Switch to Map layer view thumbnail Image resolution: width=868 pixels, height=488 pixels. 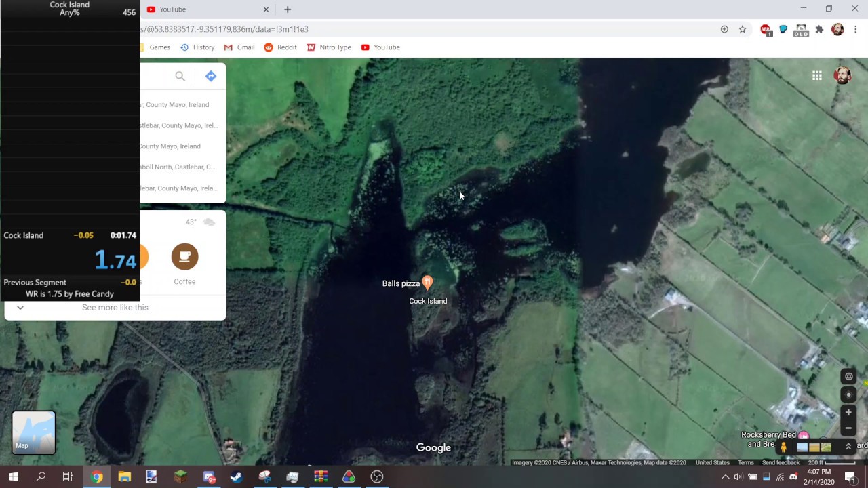click(33, 432)
